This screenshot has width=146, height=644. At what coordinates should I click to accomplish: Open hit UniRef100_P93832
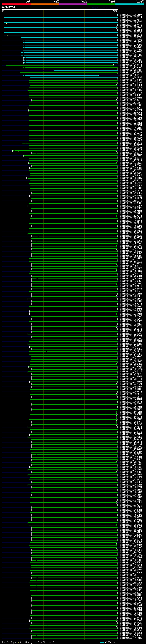131,32
